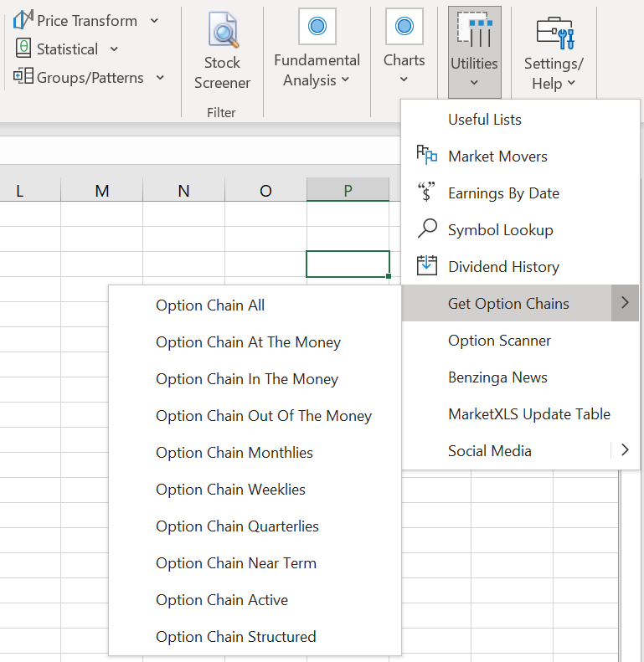Select MarketXLS Update Table item
The height and width of the screenshot is (662, 644).
coord(521,413)
